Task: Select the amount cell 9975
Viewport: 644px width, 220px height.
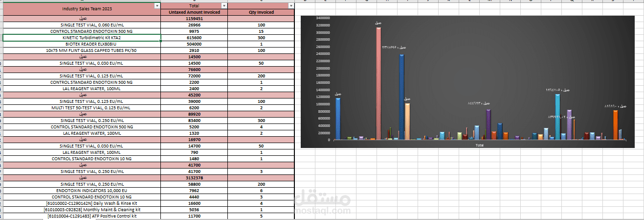Action: click(194, 31)
